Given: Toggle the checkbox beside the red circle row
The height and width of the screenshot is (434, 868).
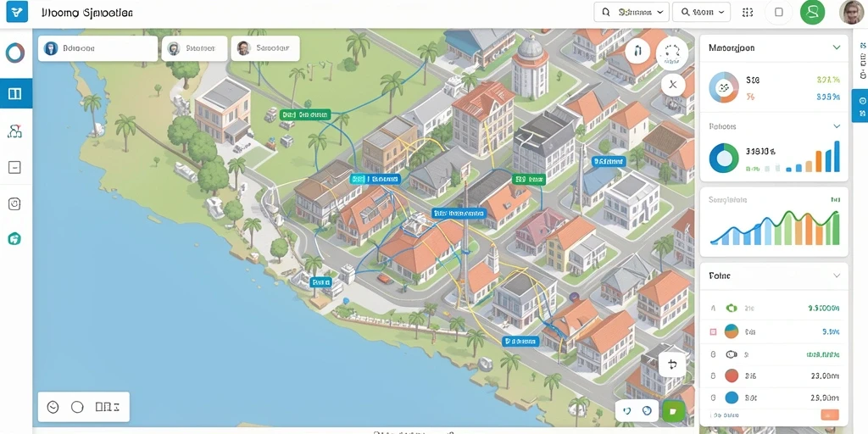Looking at the screenshot, I should (x=713, y=376).
